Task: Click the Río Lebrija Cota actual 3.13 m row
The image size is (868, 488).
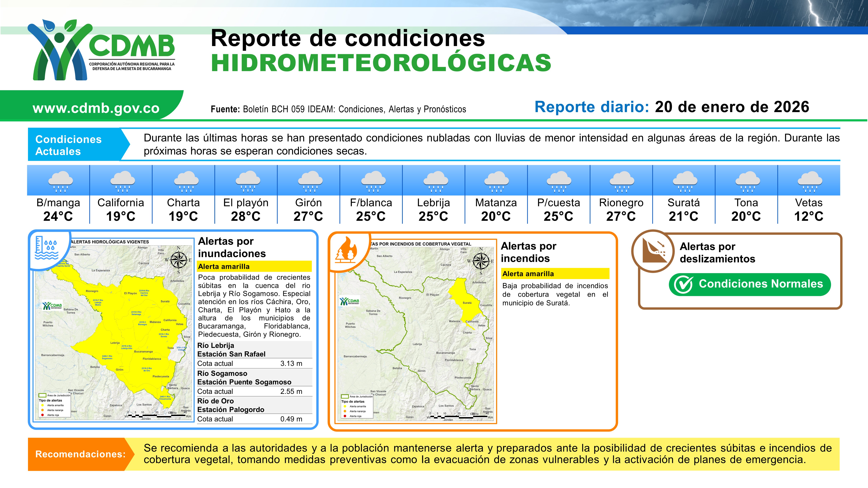Action: tap(254, 363)
